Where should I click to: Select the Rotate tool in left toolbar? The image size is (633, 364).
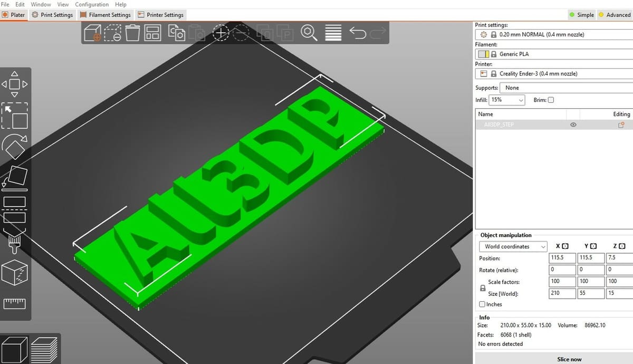coord(15,147)
